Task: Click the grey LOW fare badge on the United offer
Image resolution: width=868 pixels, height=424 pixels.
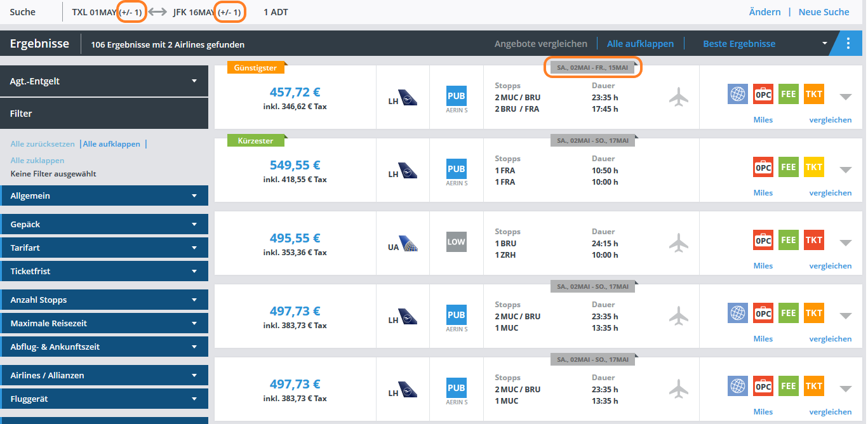Action: click(x=456, y=242)
